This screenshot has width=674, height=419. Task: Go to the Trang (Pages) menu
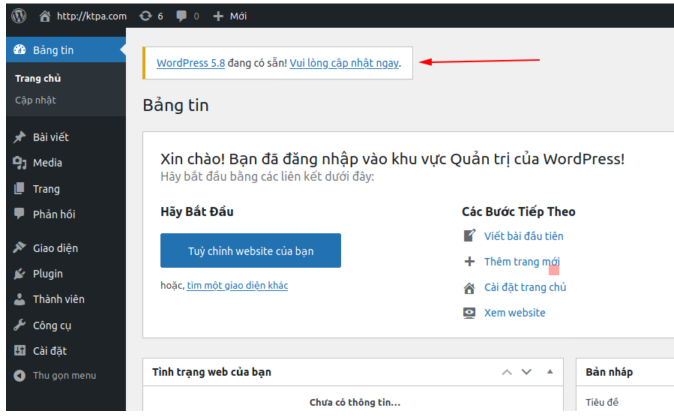(45, 189)
